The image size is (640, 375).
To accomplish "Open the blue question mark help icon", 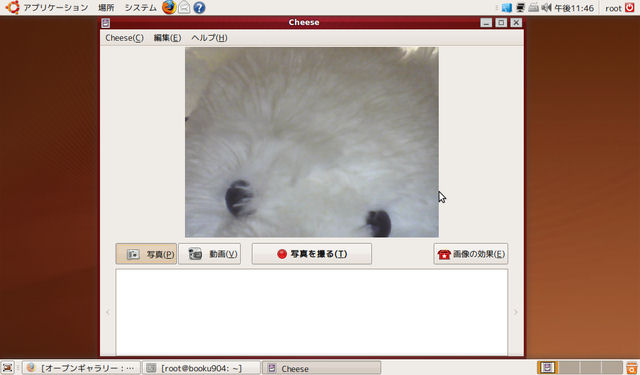I will point(199,7).
